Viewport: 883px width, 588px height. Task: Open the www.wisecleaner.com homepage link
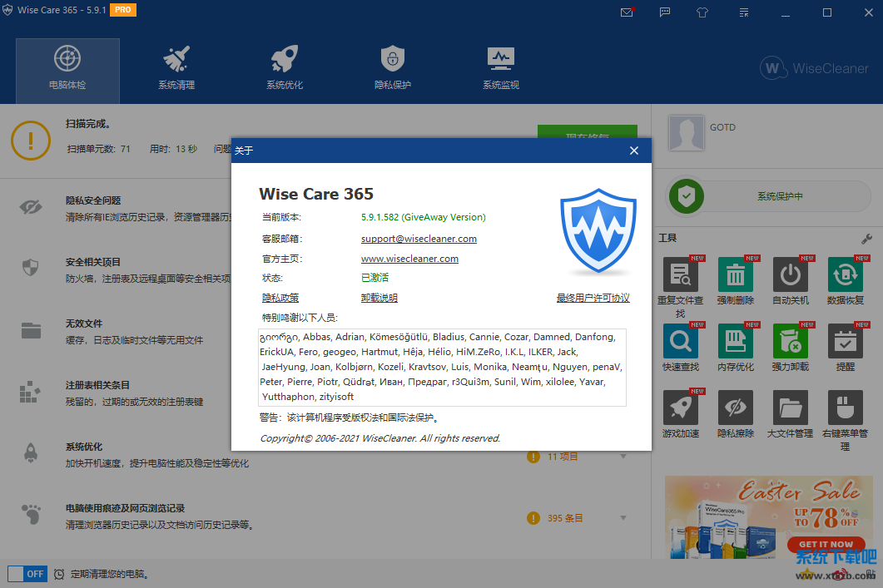point(409,259)
